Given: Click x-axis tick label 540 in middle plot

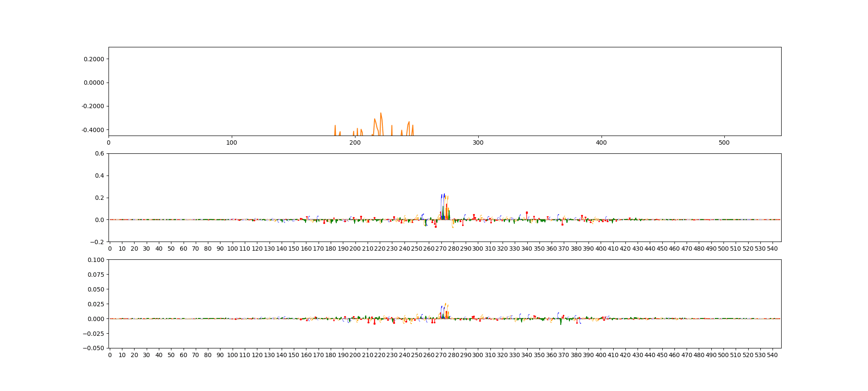Looking at the screenshot, I should click(773, 249).
